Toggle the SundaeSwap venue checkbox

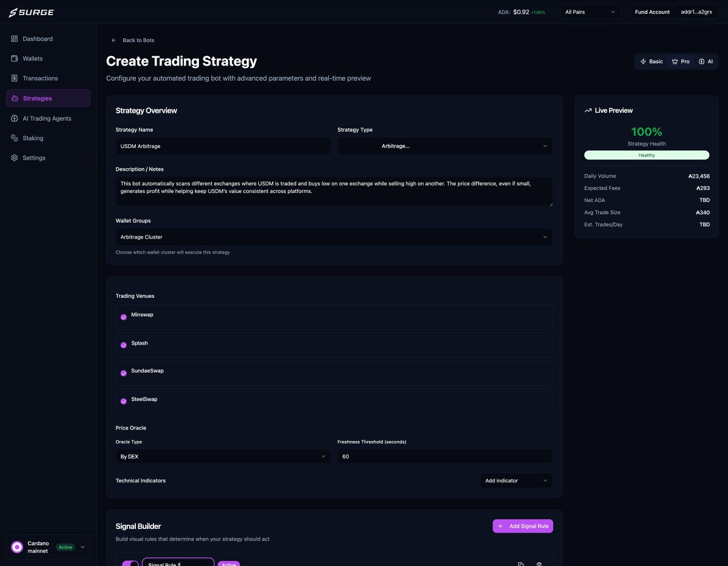124,373
